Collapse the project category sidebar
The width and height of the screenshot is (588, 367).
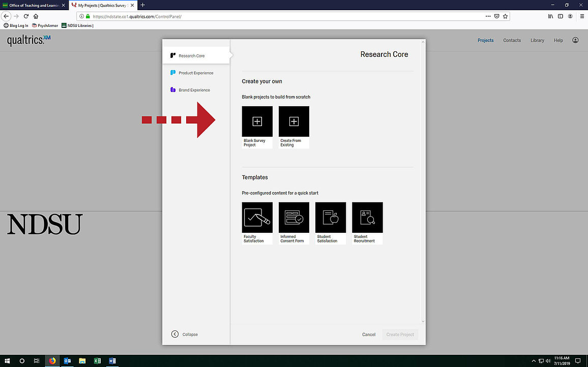(x=185, y=334)
